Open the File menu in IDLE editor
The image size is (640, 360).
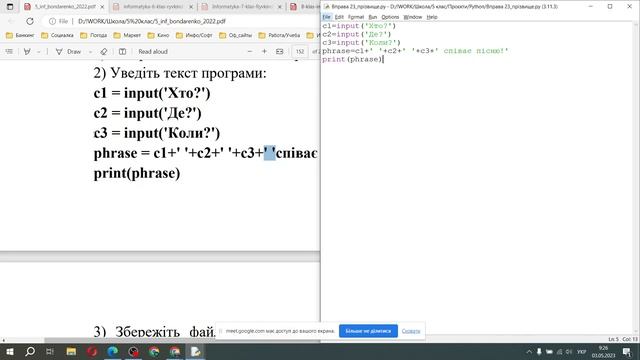click(327, 17)
